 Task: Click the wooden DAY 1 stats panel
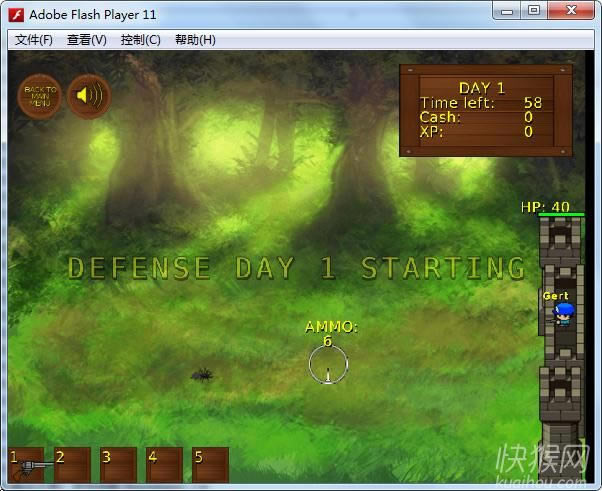[x=486, y=110]
